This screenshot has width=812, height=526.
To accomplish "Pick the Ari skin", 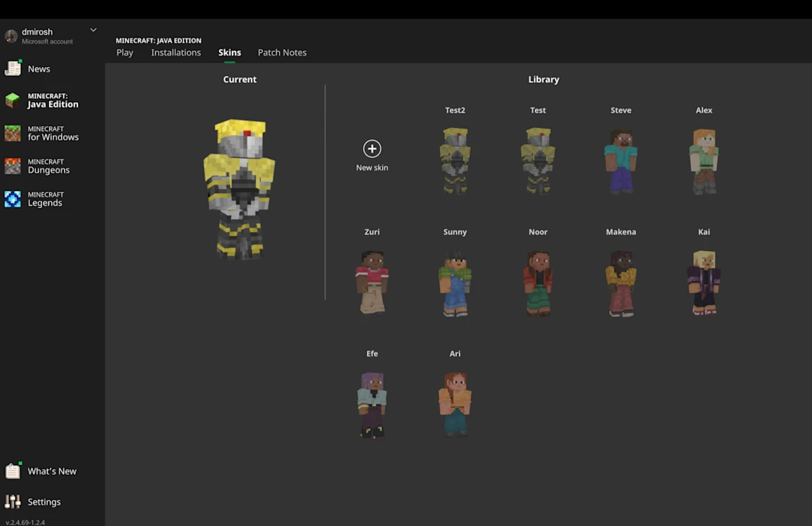I will coord(455,404).
